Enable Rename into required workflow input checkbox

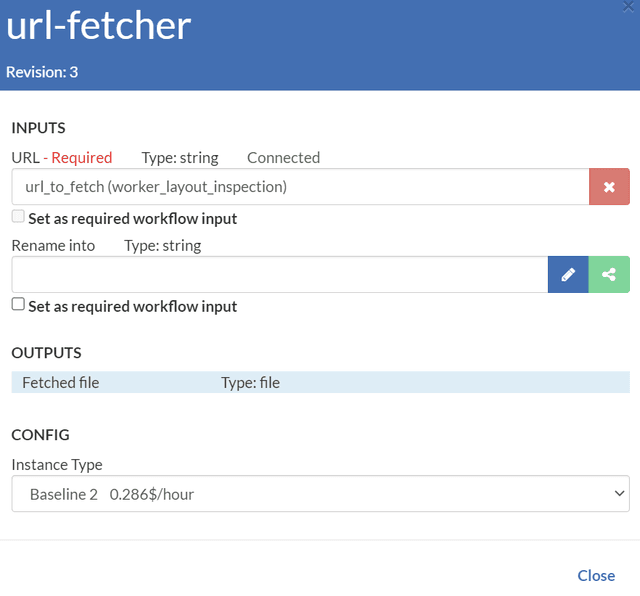click(18, 305)
